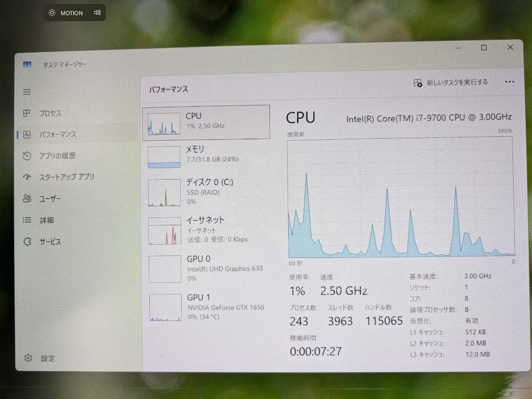Viewport: 532px width, 399px height.
Task: Click the 3.00 GHz base speed value
Action: pos(478,276)
